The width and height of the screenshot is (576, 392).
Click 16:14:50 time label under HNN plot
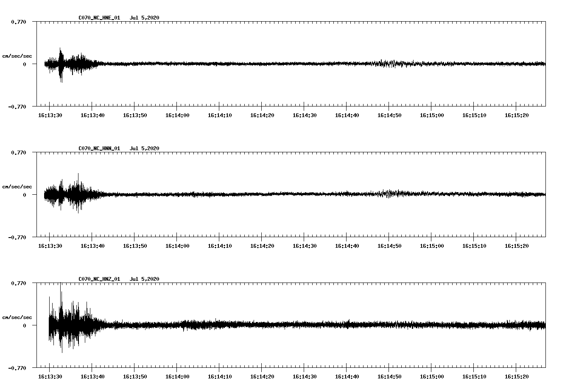coord(389,246)
